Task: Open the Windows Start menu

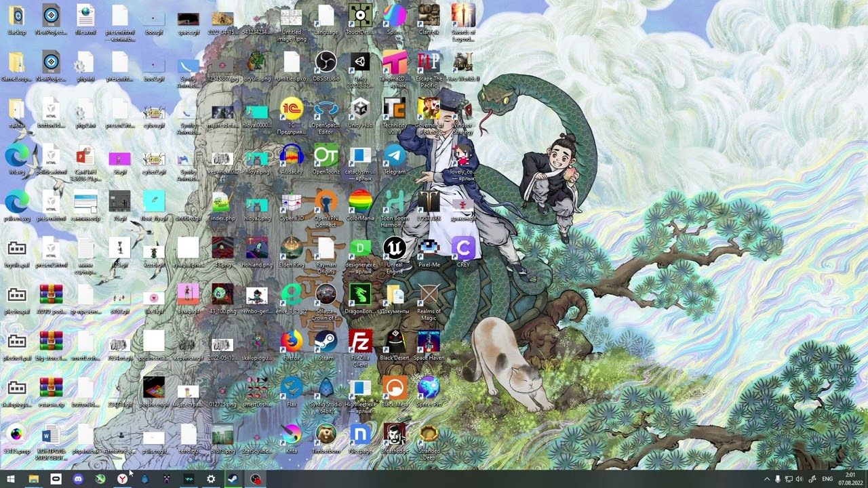Action: click(11, 479)
